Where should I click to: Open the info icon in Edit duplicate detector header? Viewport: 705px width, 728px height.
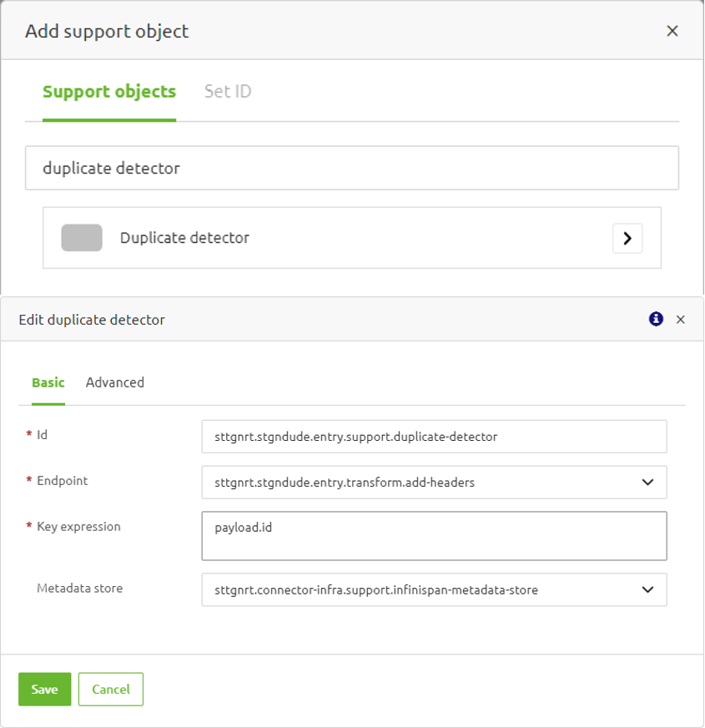[654, 319]
